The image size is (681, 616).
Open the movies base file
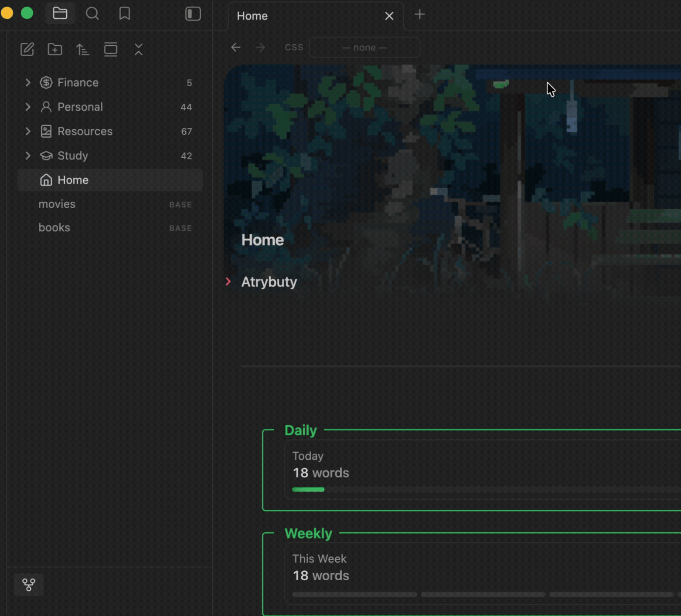pos(110,204)
